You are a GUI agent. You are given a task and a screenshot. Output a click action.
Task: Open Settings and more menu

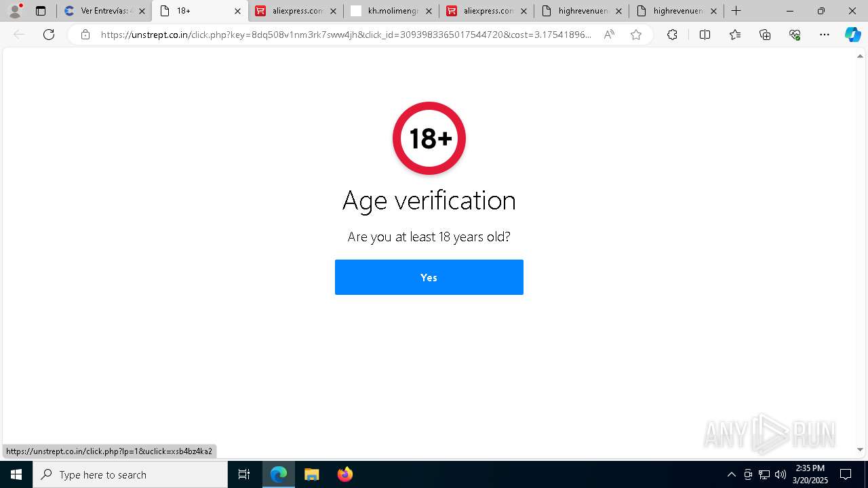825,35
